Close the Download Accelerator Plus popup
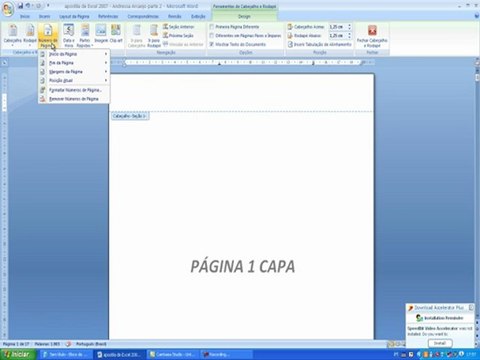The height and width of the screenshot is (360, 480). (x=471, y=307)
